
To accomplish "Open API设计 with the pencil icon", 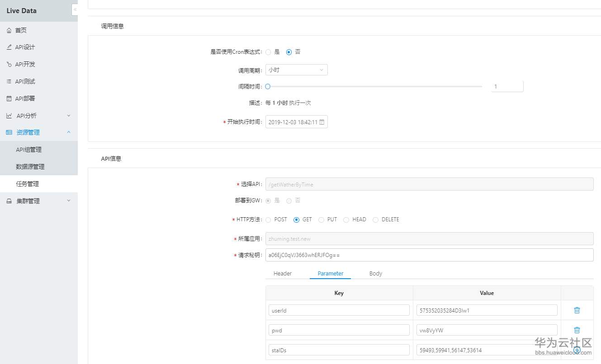I will [9, 47].
